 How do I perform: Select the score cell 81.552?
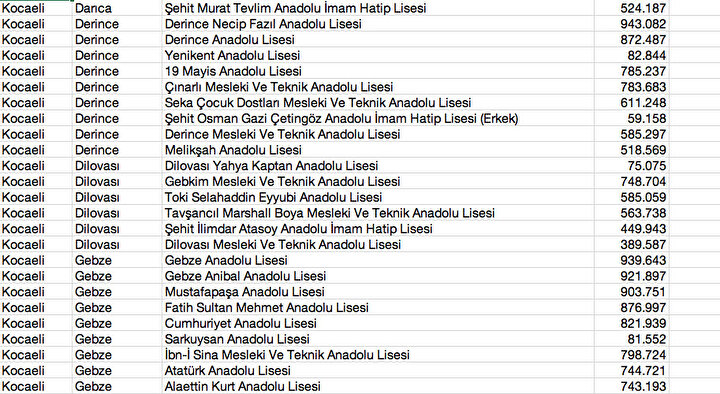[x=631, y=339]
